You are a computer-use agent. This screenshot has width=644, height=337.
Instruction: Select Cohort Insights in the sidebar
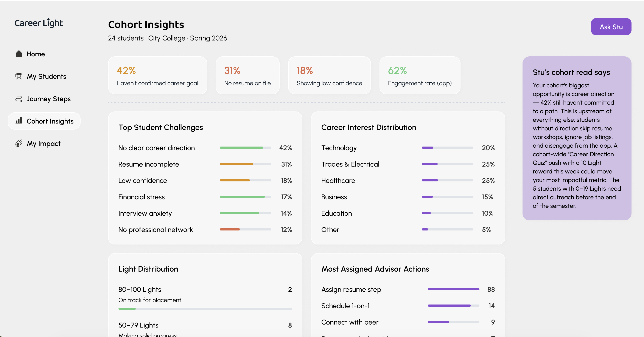coord(44,121)
